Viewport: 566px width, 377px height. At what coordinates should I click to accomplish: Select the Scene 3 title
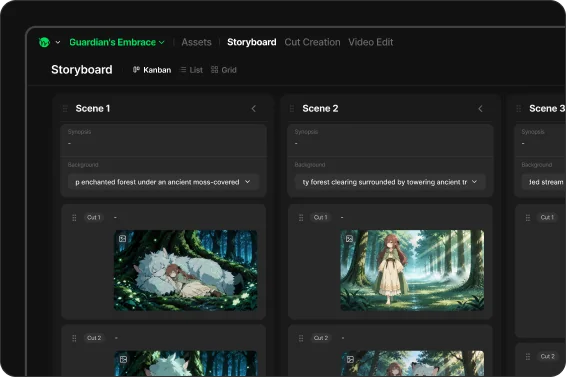tap(547, 109)
